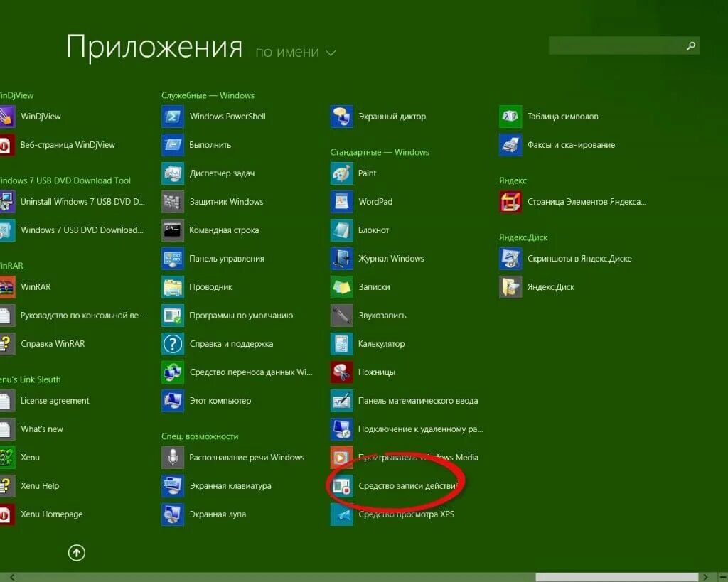The width and height of the screenshot is (728, 582).
Task: Open Средство просмотра XPS icon
Action: (x=342, y=514)
